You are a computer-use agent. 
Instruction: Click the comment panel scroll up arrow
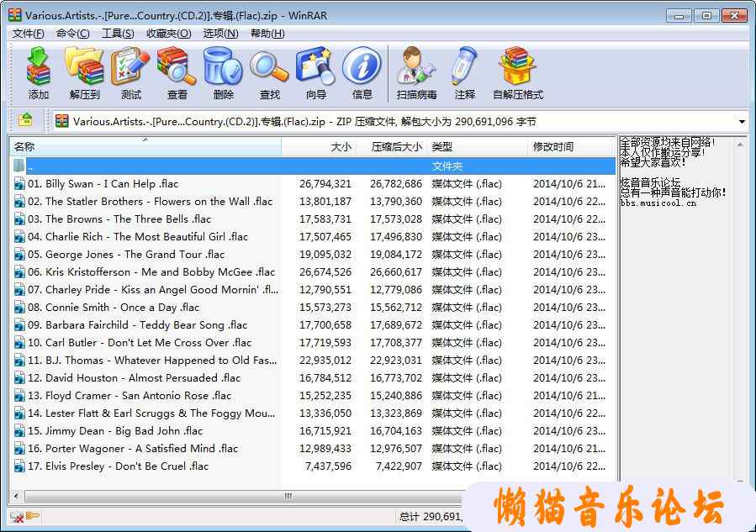[x=740, y=144]
